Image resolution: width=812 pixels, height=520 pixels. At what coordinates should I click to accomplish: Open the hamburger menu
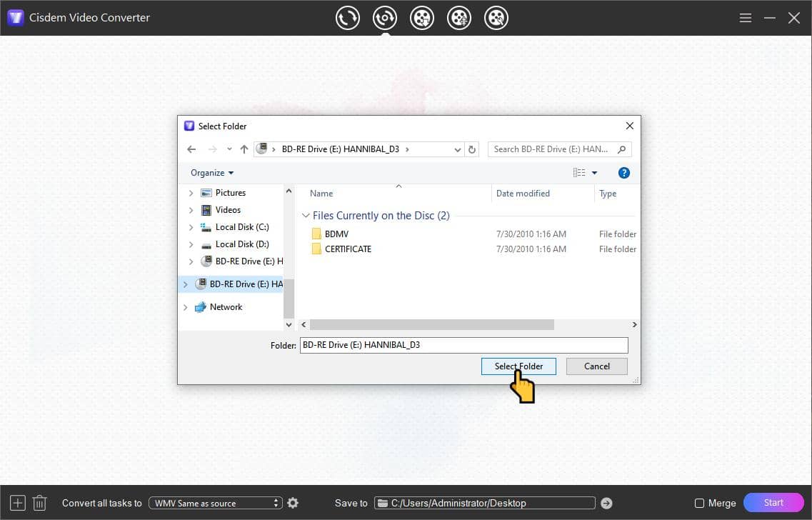745,17
